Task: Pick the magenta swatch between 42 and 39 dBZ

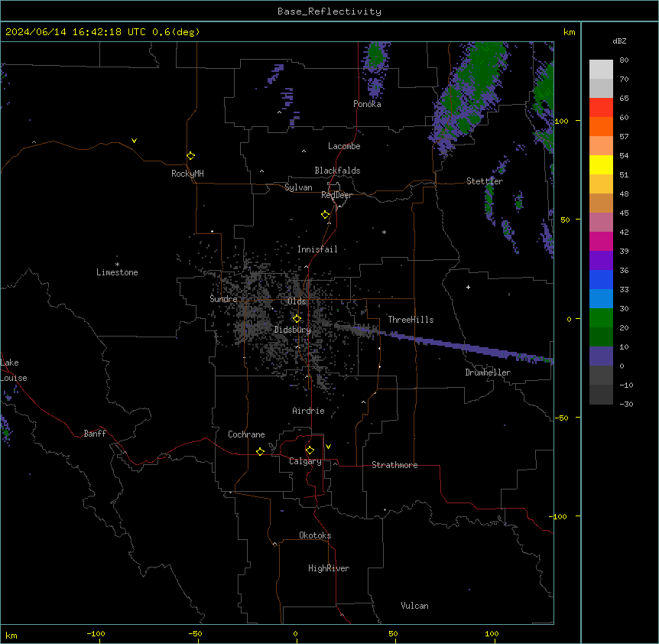Action: point(601,242)
